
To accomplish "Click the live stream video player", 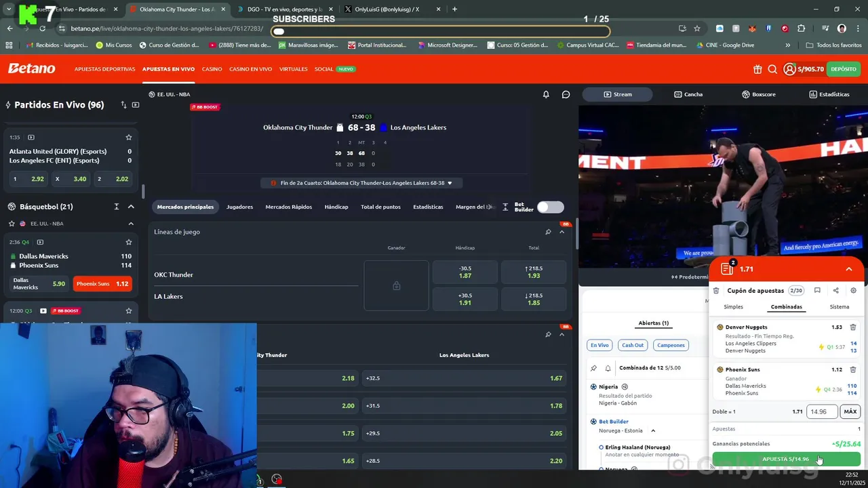I will tap(723, 187).
